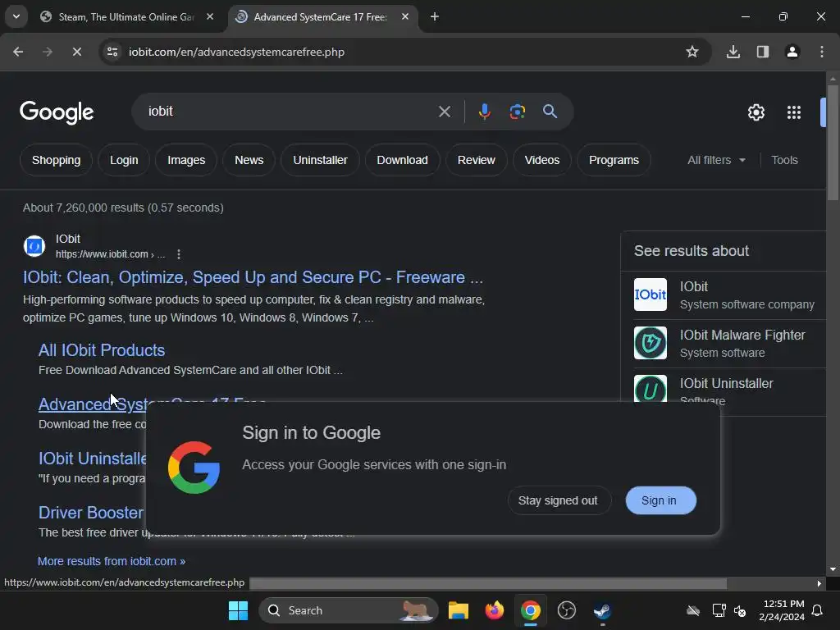840x630 pixels.
Task: Open the IObit Uninstaller sitelink
Action: [x=92, y=459]
